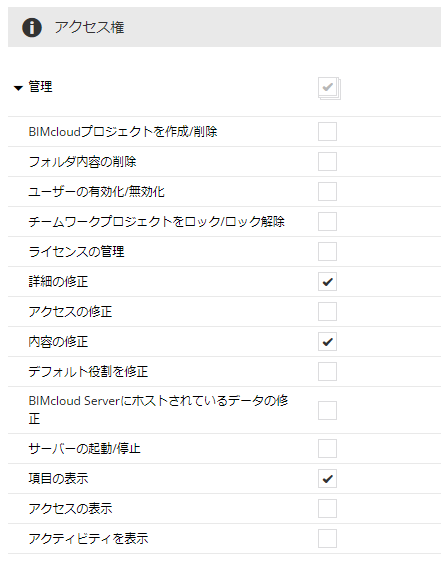Enable アクティビティを表示 checkbox
Image resolution: width=441 pixels, height=567 pixels.
click(327, 538)
